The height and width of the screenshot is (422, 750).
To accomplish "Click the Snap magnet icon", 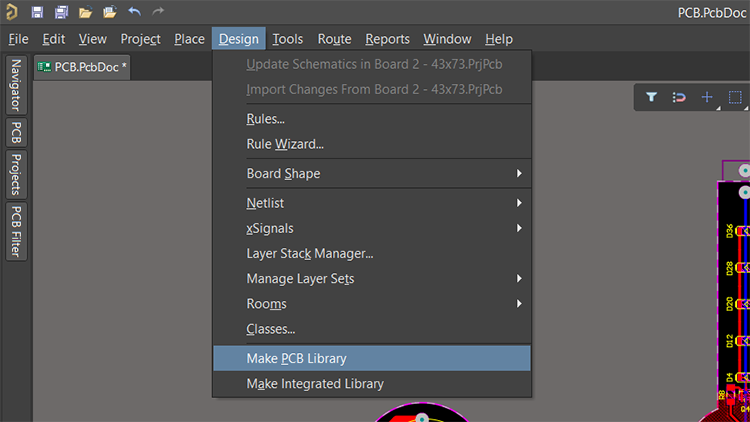I will (x=679, y=97).
